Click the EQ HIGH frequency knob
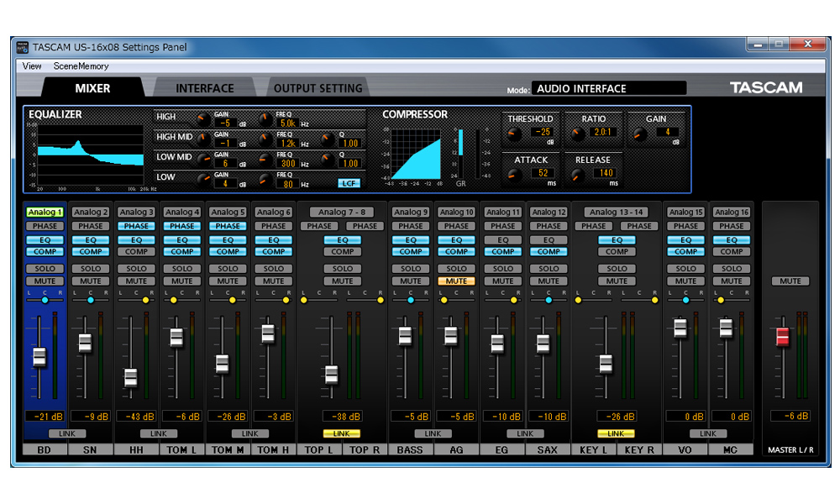840x504 pixels. [265, 120]
